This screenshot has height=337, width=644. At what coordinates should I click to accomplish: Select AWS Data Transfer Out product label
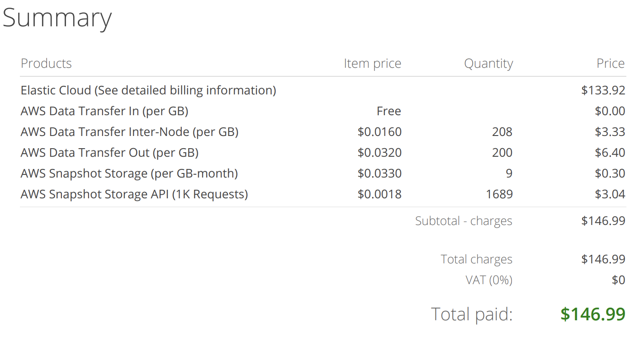click(x=109, y=153)
